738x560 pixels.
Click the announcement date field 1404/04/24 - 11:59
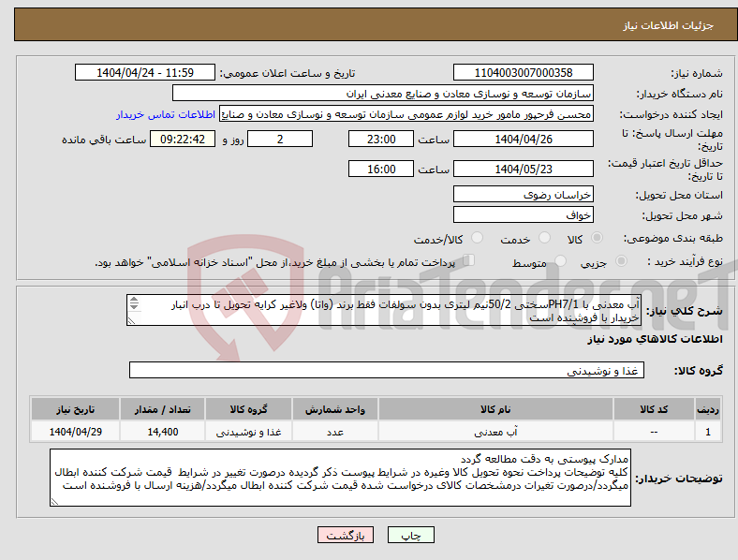[x=145, y=73]
